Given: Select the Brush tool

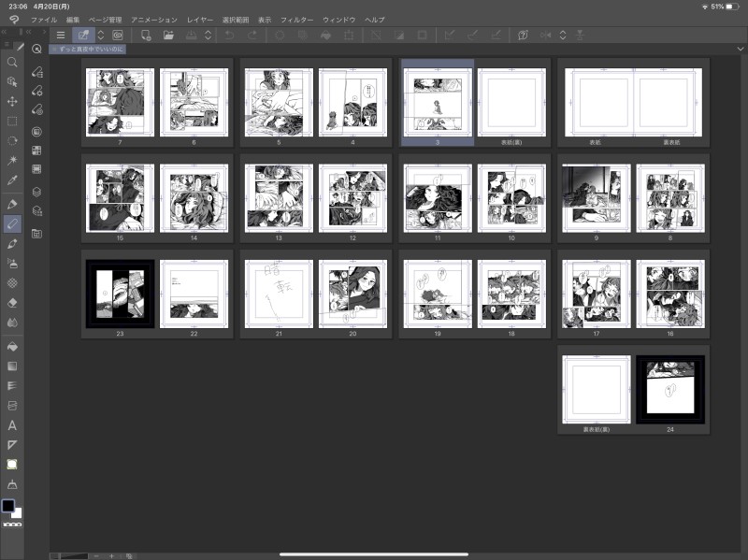Looking at the screenshot, I should point(12,244).
